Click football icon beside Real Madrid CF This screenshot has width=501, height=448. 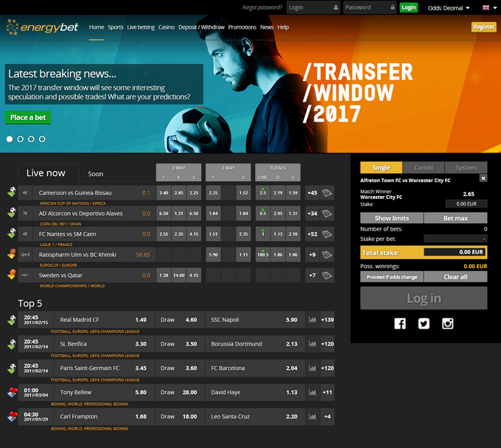coord(12,320)
